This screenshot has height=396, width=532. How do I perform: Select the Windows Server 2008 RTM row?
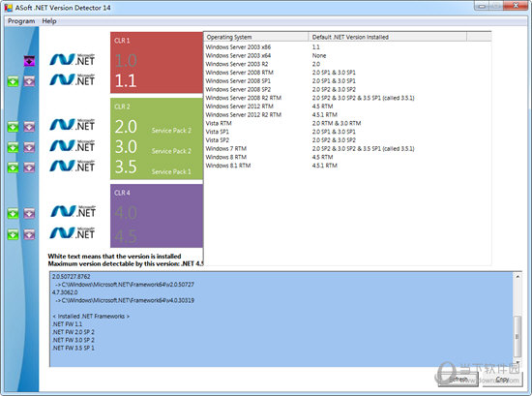[x=347, y=73]
